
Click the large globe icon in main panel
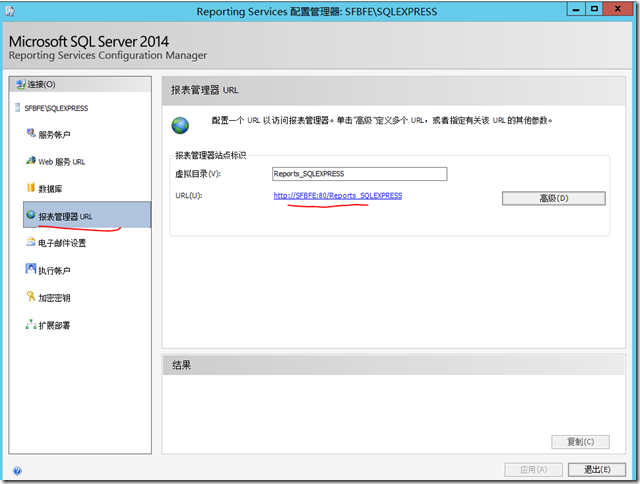(180, 125)
